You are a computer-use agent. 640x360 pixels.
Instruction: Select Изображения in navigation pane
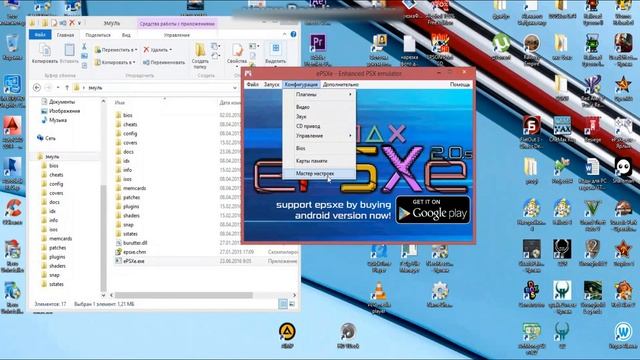(x=64, y=111)
